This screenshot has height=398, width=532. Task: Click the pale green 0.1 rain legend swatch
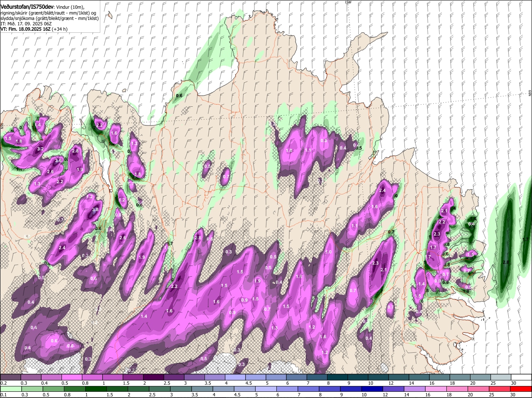pos(10,389)
